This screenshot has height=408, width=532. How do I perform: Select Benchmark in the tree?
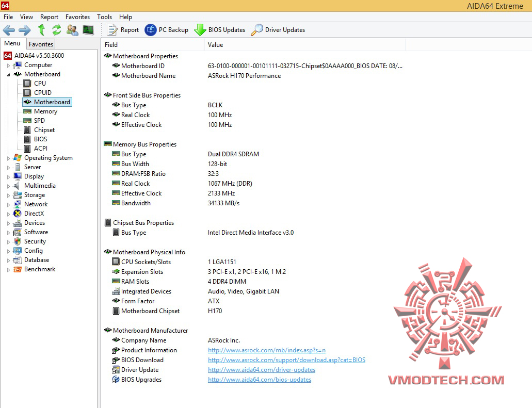click(40, 269)
